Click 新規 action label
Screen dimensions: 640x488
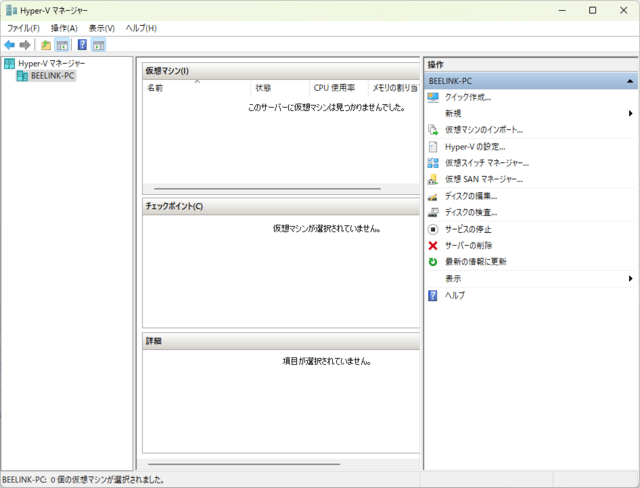pyautogui.click(x=453, y=113)
